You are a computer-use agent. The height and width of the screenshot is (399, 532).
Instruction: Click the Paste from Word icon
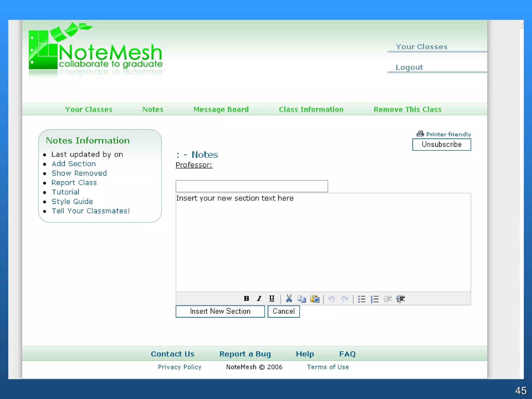pos(315,299)
